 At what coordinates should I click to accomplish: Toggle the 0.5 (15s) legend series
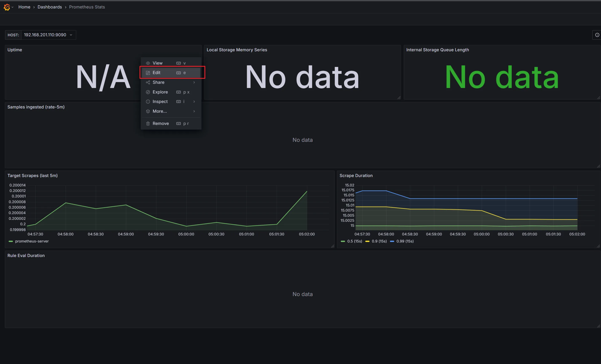pyautogui.click(x=354, y=241)
